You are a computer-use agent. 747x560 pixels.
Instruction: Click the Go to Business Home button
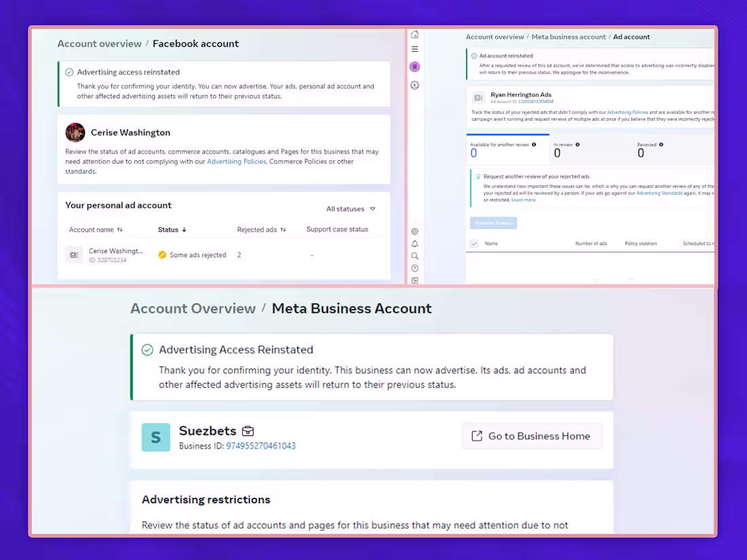point(532,436)
